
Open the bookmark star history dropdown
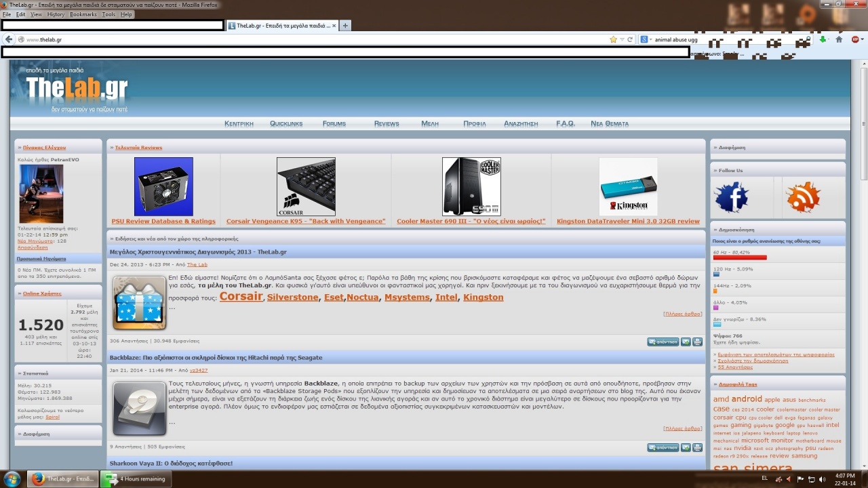pos(622,39)
